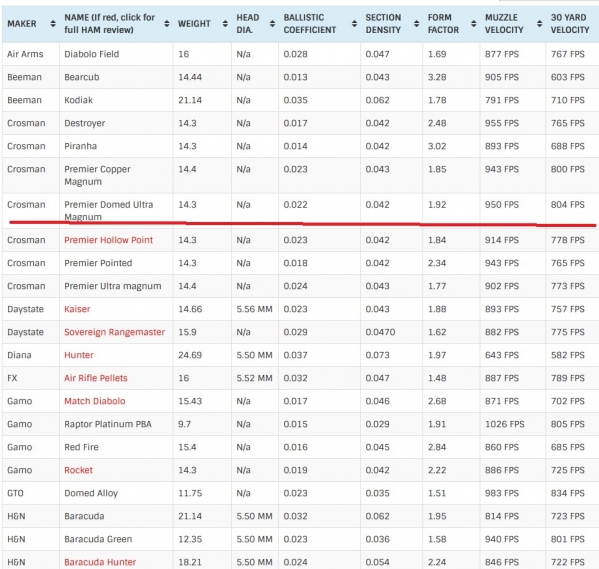Open Premier Hollow Point review link
The width and height of the screenshot is (599, 569).
click(x=108, y=240)
